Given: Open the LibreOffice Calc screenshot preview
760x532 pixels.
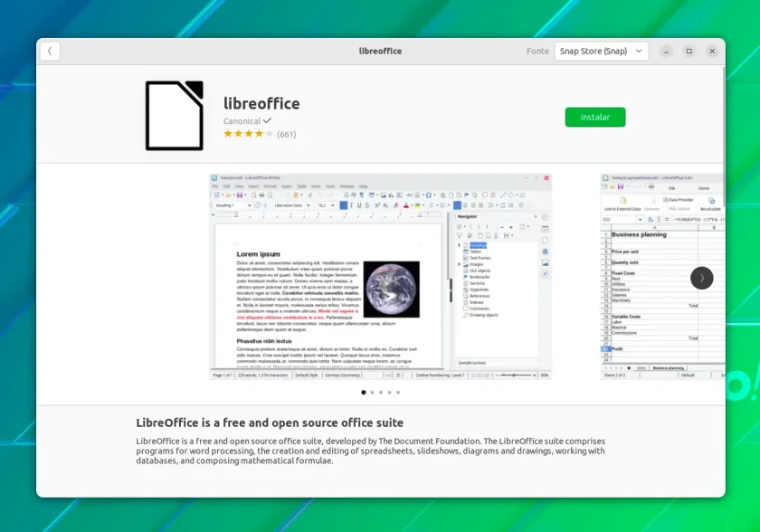Looking at the screenshot, I should tap(662, 277).
